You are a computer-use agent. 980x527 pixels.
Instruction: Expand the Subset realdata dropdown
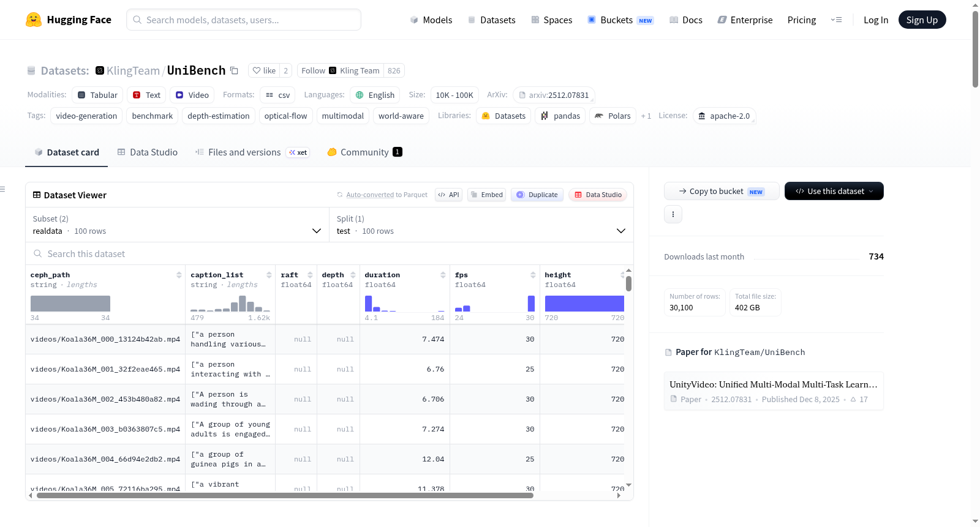coord(177,225)
